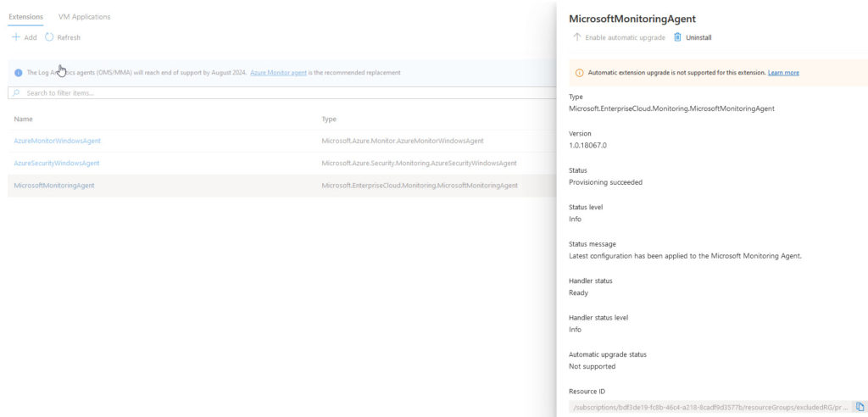868x417 pixels.
Task: Click the Automatic upgrade status Not supported value
Action: [592, 367]
